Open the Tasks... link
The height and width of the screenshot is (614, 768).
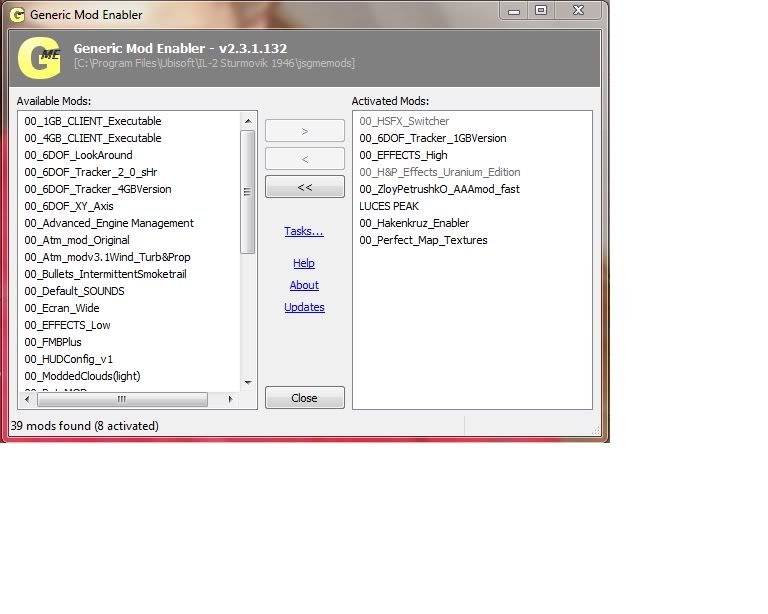304,231
